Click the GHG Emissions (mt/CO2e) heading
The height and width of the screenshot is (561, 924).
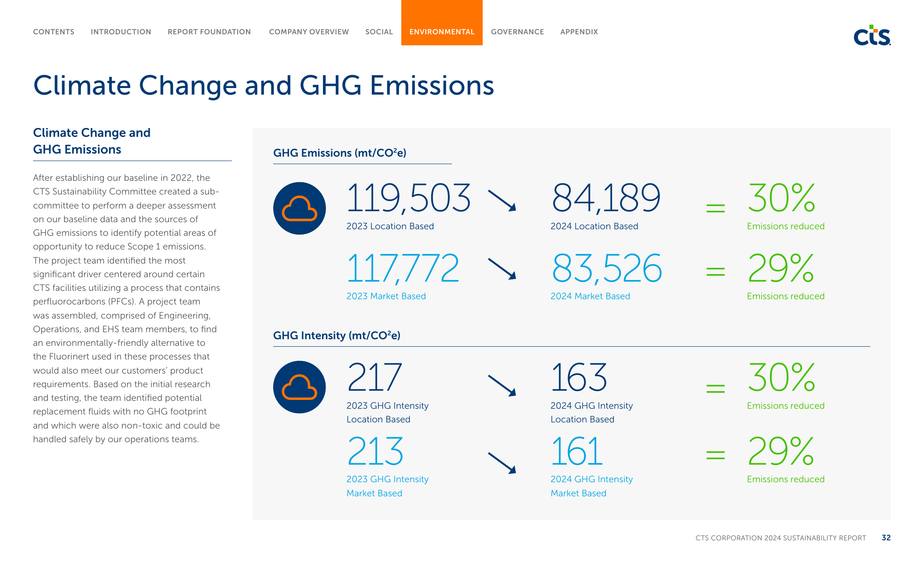tap(340, 153)
